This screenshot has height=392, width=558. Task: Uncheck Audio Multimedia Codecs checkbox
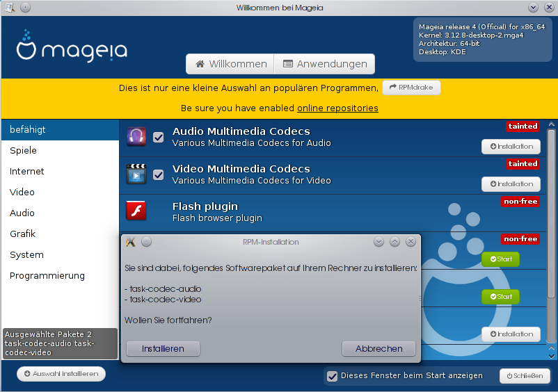(x=159, y=137)
